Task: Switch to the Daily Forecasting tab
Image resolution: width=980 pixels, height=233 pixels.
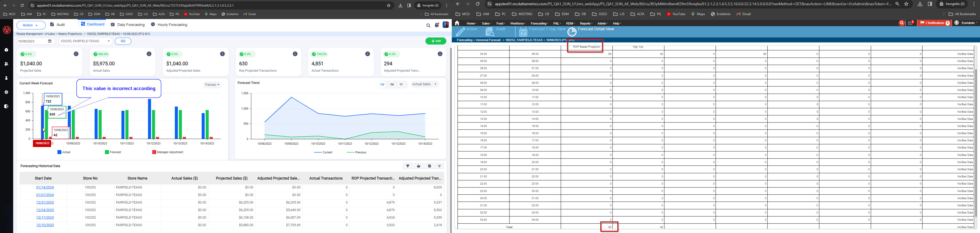Action: coord(128,25)
